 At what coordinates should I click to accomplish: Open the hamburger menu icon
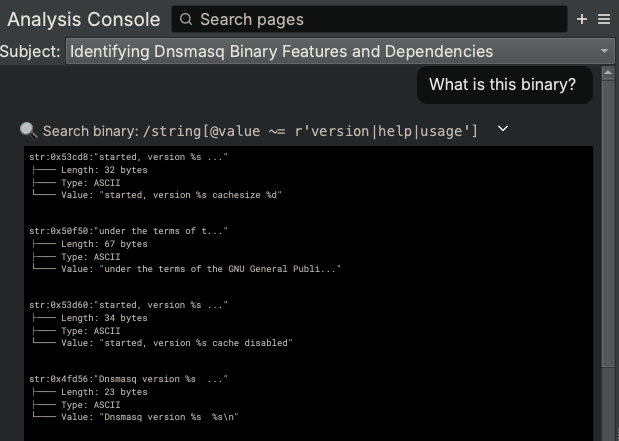tap(604, 19)
